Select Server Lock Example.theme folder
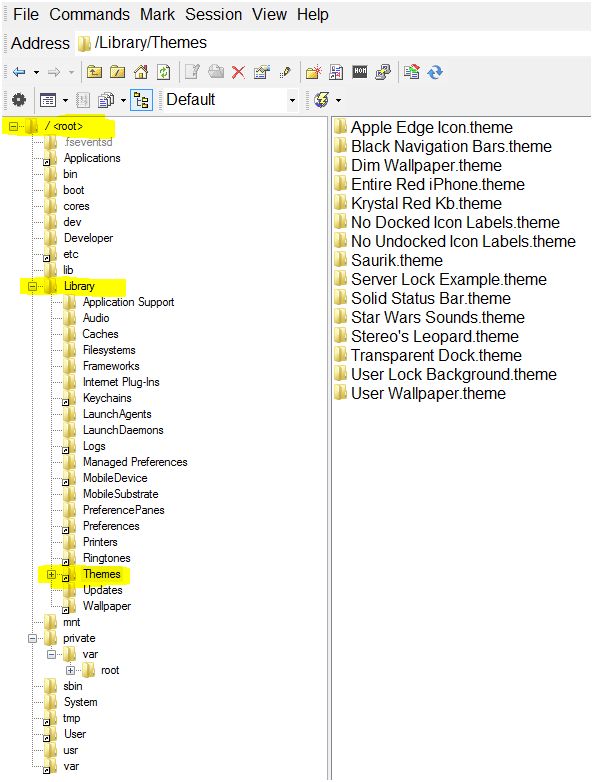The height and width of the screenshot is (782, 593). tap(449, 279)
